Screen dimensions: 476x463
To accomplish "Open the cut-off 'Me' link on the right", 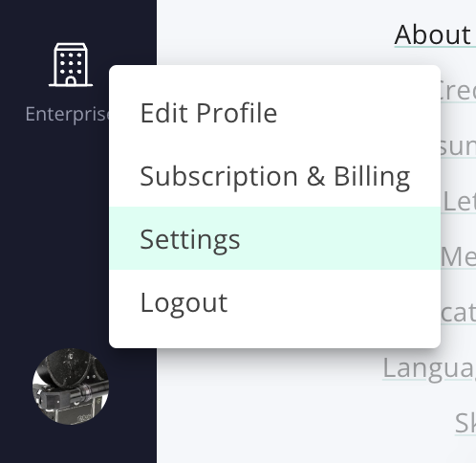I will pyautogui.click(x=458, y=257).
